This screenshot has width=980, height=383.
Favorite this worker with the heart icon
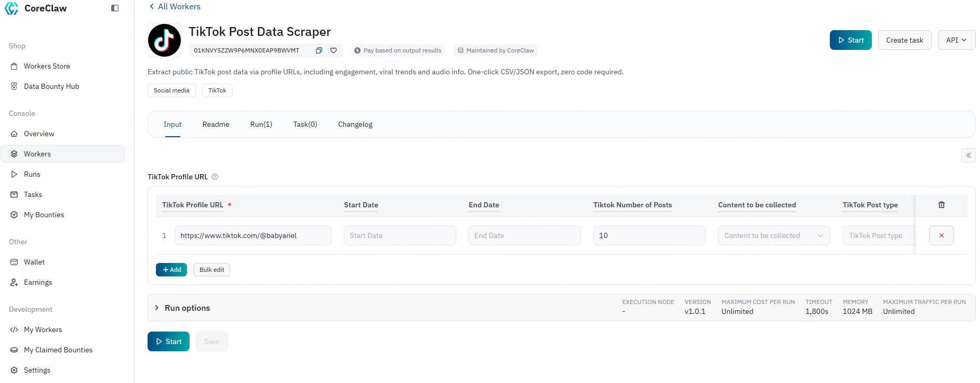pos(334,50)
